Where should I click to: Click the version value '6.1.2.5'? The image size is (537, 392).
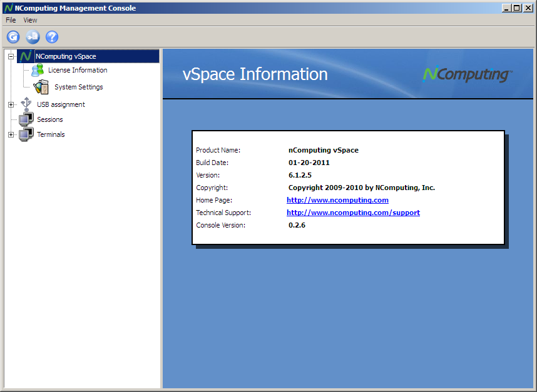[300, 175]
